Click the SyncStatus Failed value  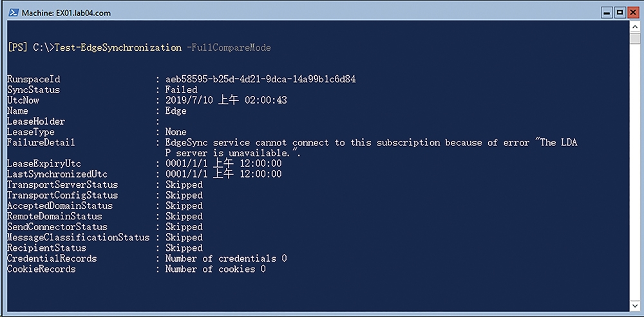pyautogui.click(x=181, y=90)
